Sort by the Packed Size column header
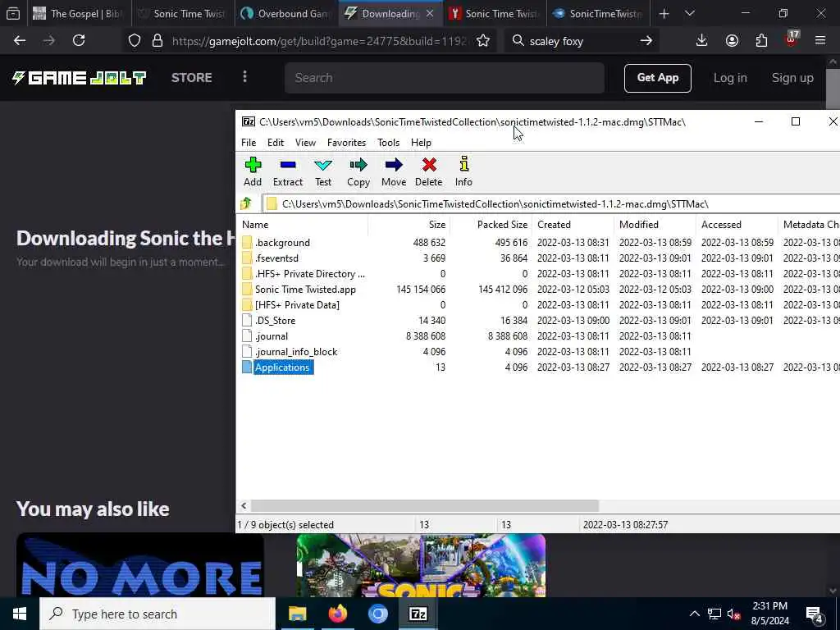Screen dimensions: 840x630 491,225
